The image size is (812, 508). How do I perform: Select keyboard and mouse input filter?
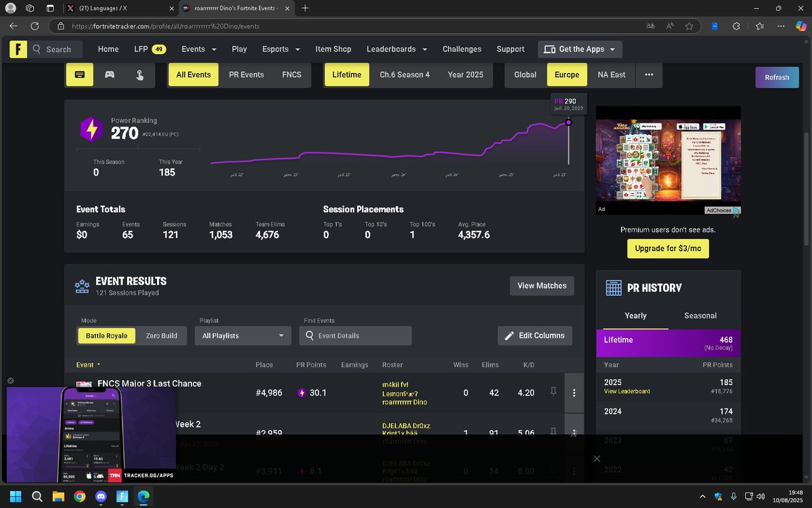click(80, 75)
